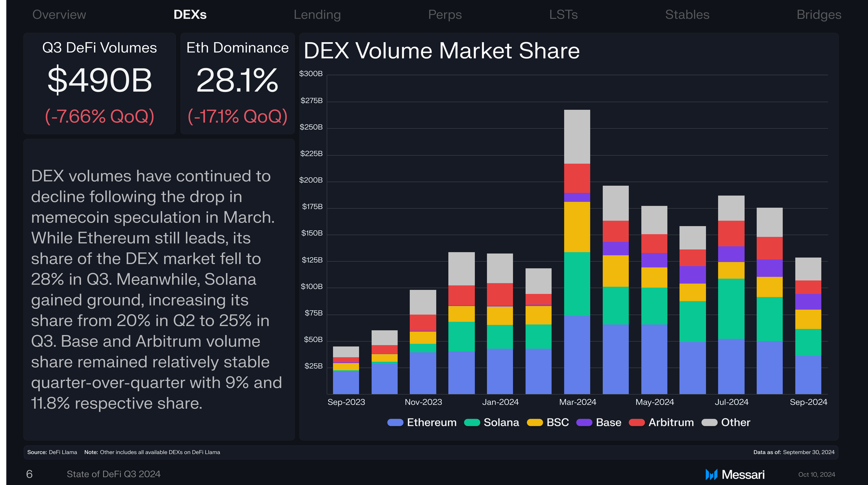868x485 pixels.
Task: Click the Nov-2023 x-axis label
Action: pos(423,402)
